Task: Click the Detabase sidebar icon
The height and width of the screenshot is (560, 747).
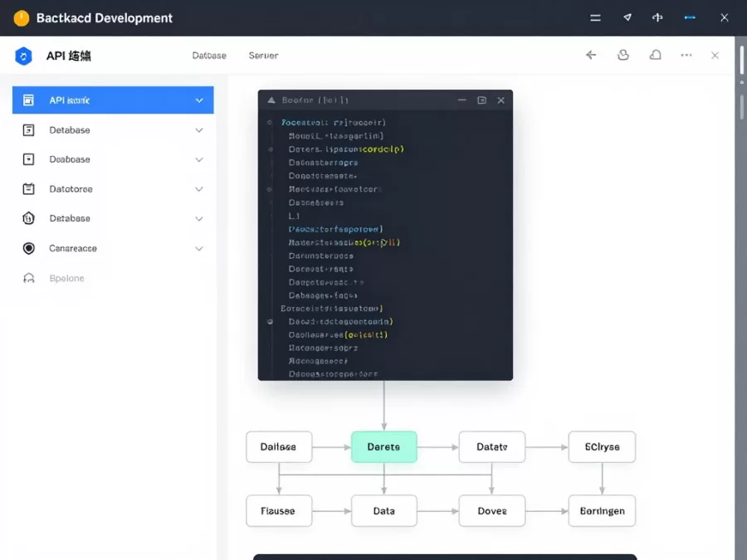Action: pyautogui.click(x=28, y=130)
